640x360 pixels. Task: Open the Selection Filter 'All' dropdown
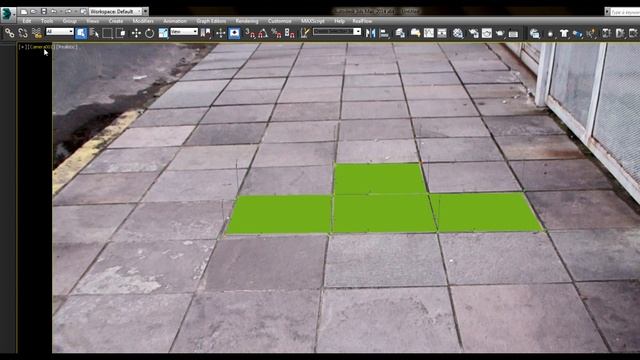point(60,31)
